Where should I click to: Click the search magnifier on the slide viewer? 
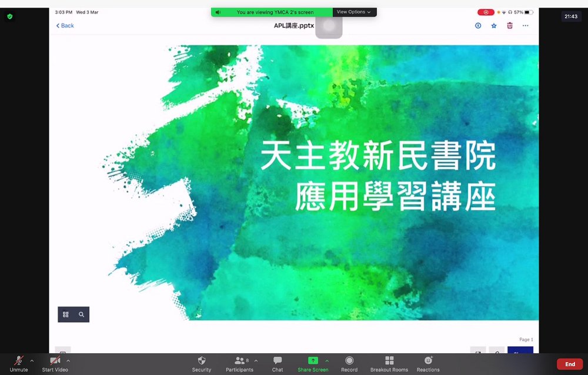pos(81,314)
